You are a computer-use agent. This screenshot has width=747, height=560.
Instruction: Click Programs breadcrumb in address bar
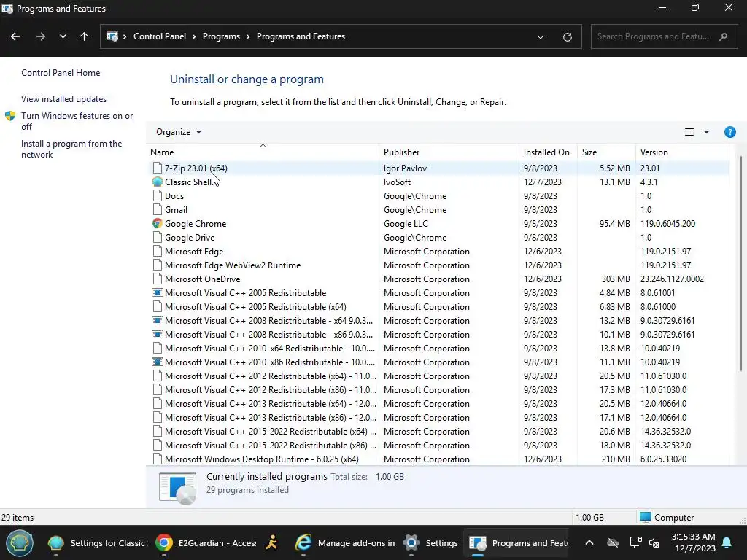(x=221, y=36)
